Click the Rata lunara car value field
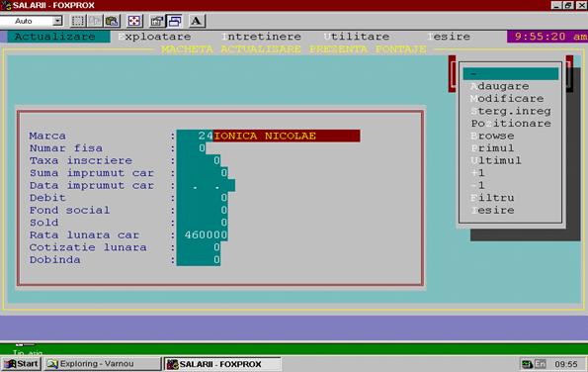Viewport: 588px width, 372px height. [x=203, y=235]
